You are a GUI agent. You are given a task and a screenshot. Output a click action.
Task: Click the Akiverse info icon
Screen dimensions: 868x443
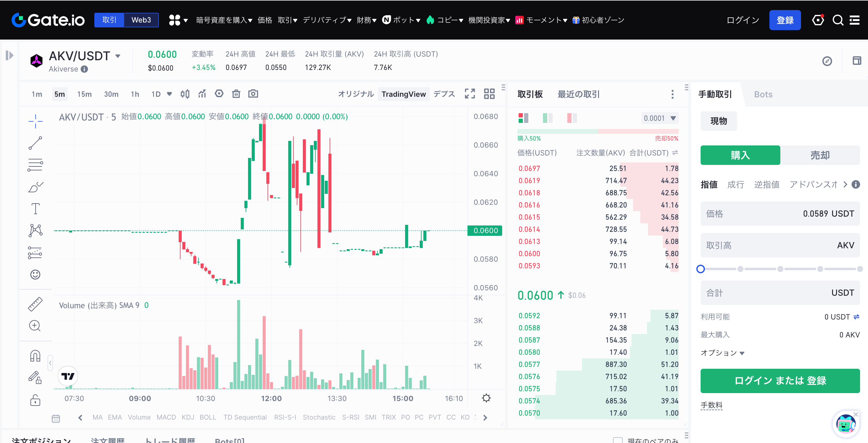tap(85, 69)
